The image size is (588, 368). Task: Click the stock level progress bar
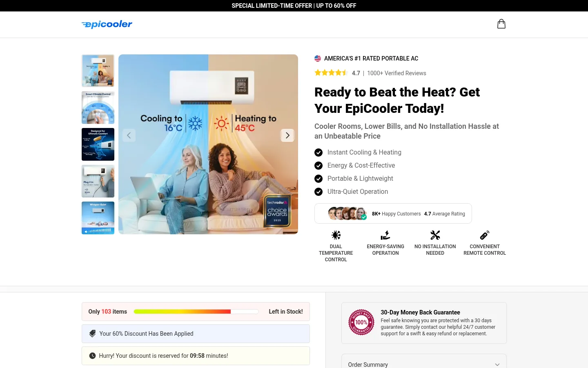[x=196, y=312]
